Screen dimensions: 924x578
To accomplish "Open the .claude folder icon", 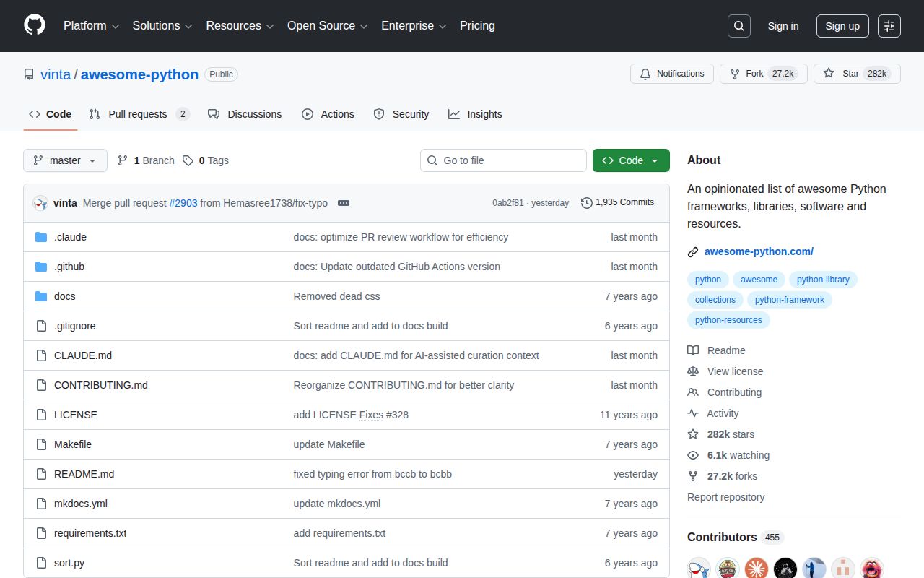I will [41, 237].
